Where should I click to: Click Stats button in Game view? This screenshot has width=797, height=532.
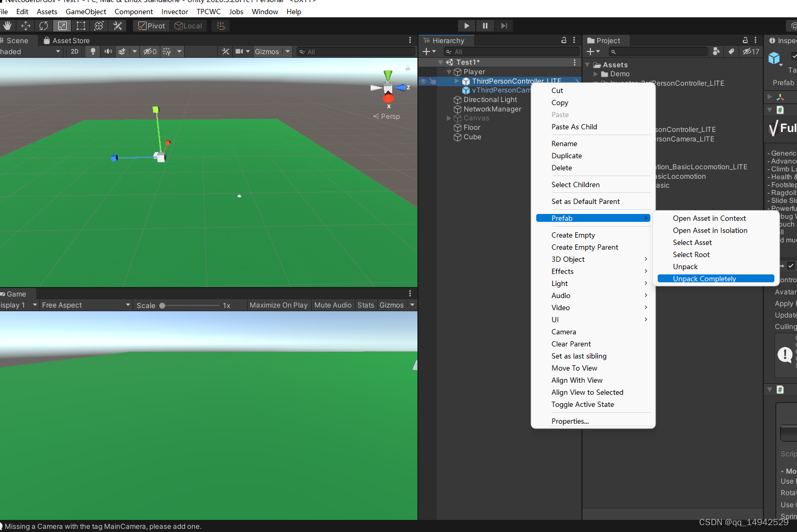tap(365, 305)
